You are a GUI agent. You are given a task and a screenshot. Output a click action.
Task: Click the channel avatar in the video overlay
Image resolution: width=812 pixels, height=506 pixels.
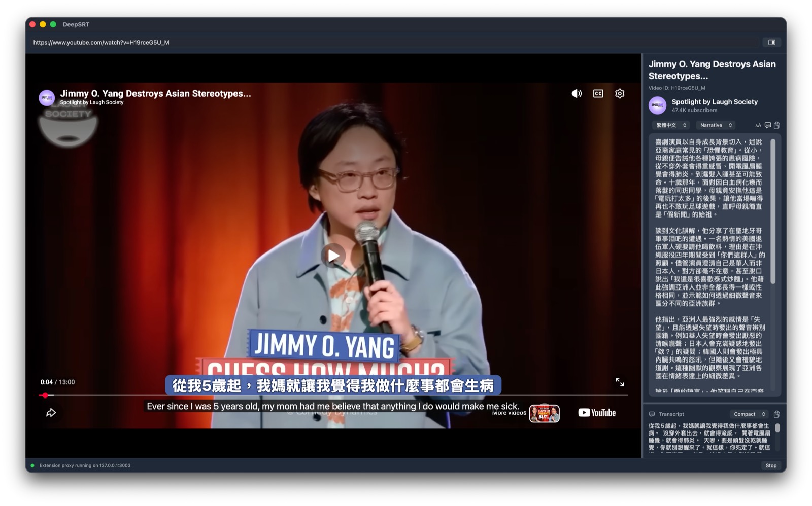[47, 97]
